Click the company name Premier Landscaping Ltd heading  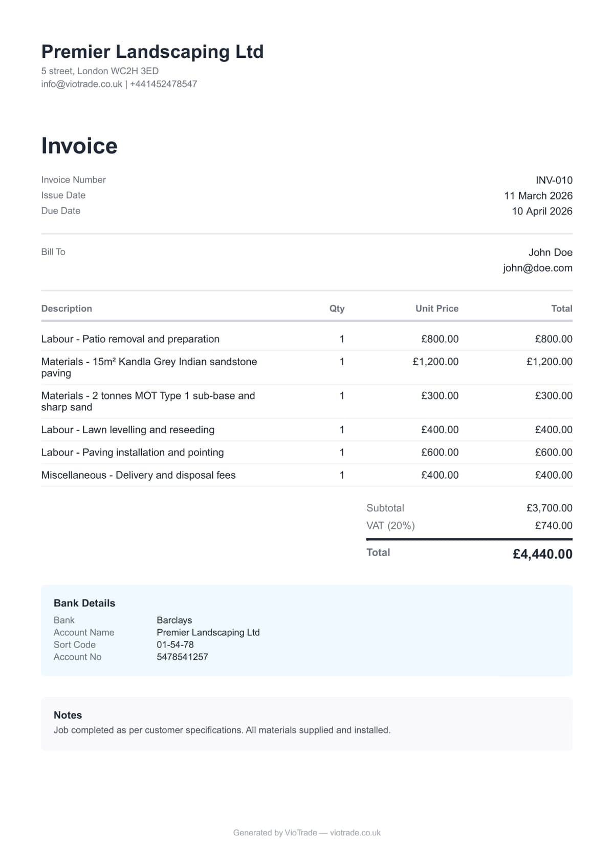(152, 52)
